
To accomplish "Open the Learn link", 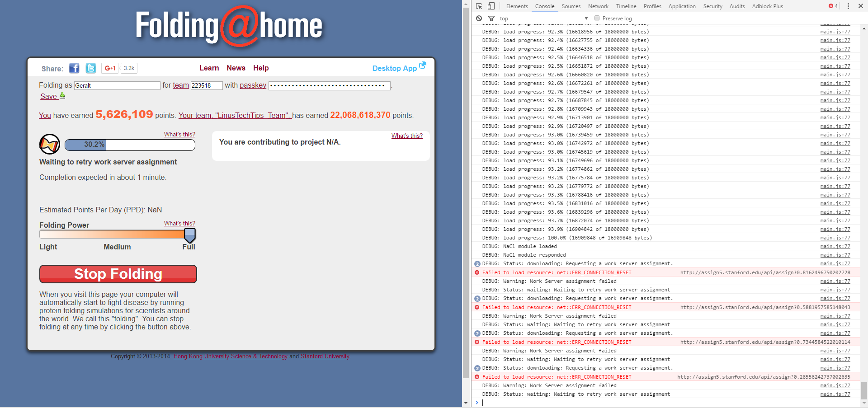I will 209,68.
